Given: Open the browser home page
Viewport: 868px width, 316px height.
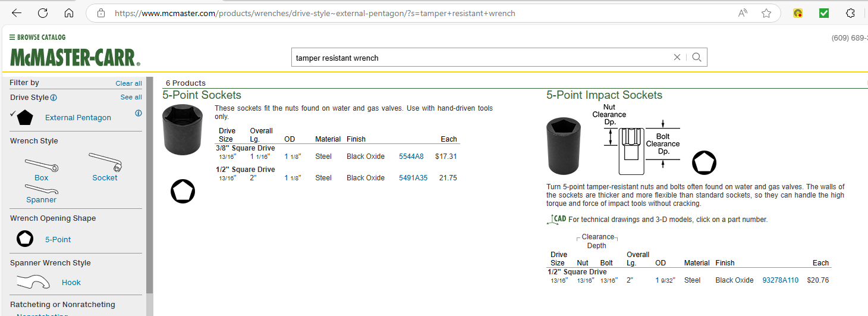Looking at the screenshot, I should [69, 13].
